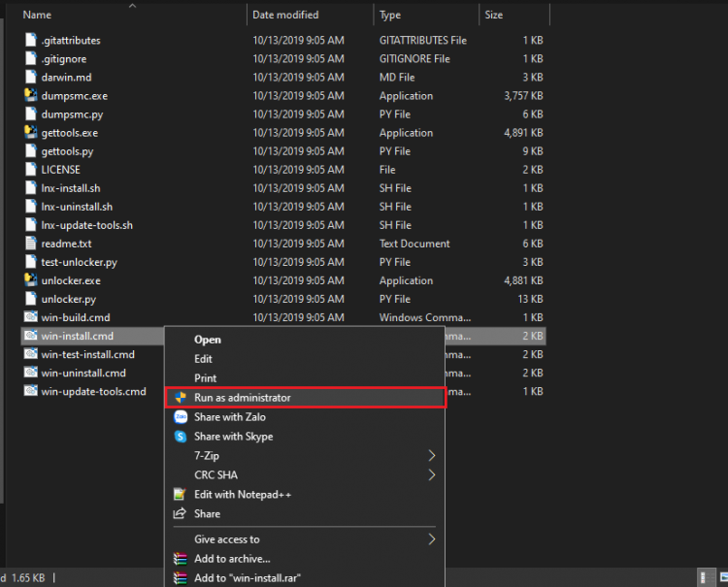Select the gettools.py file name
The image size is (728, 587).
click(x=67, y=151)
